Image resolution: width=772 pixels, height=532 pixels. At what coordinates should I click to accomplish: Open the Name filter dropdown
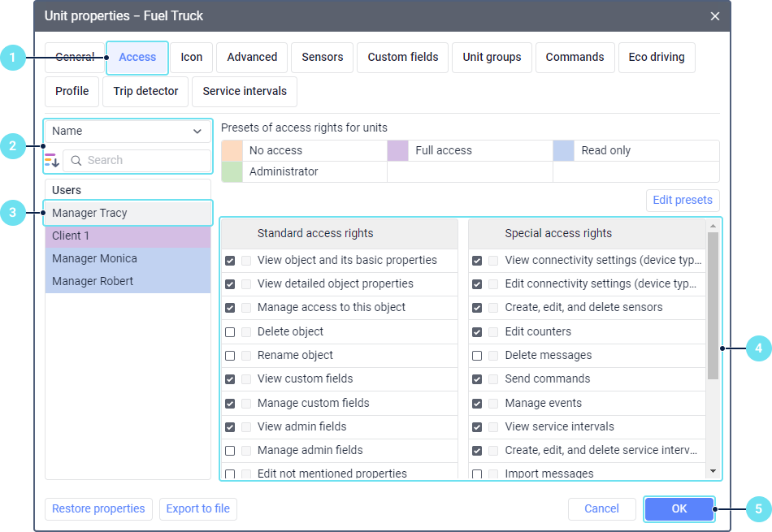pyautogui.click(x=128, y=131)
